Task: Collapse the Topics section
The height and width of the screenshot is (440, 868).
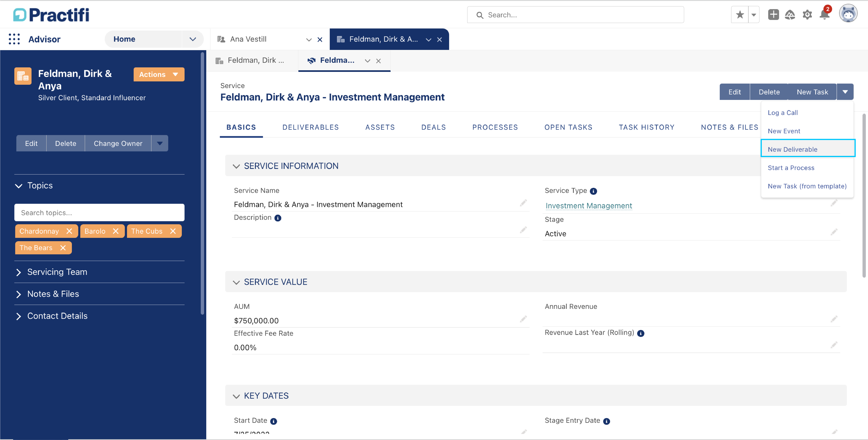Action: click(19, 186)
